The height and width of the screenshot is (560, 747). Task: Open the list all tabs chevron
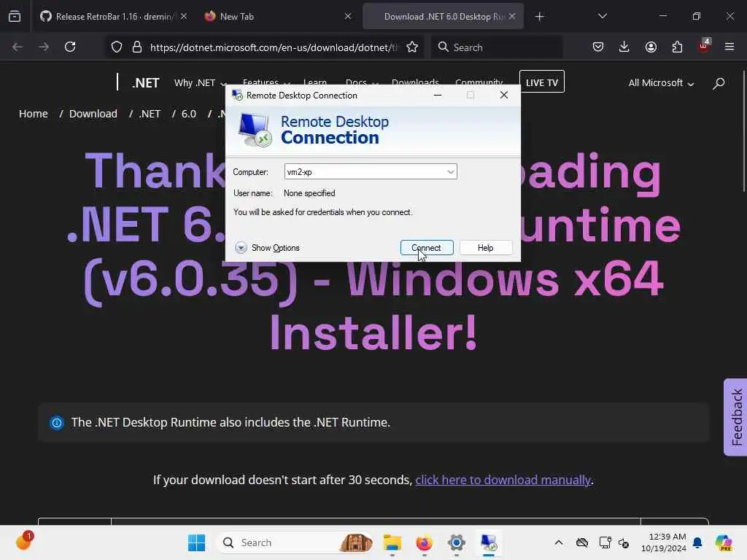pyautogui.click(x=602, y=17)
